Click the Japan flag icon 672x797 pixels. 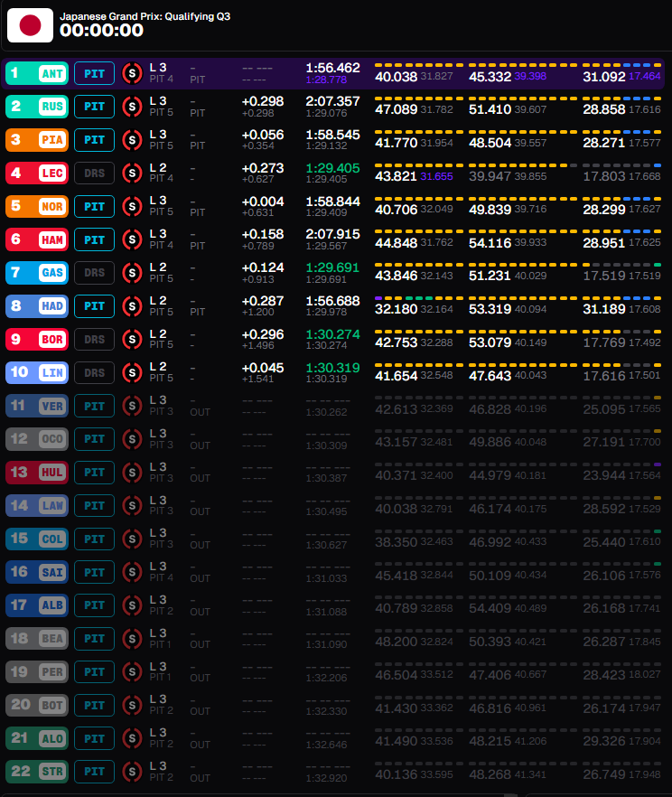click(30, 25)
